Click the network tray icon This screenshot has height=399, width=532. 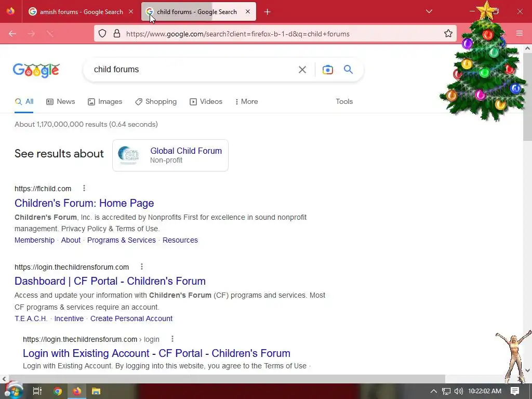click(x=446, y=391)
